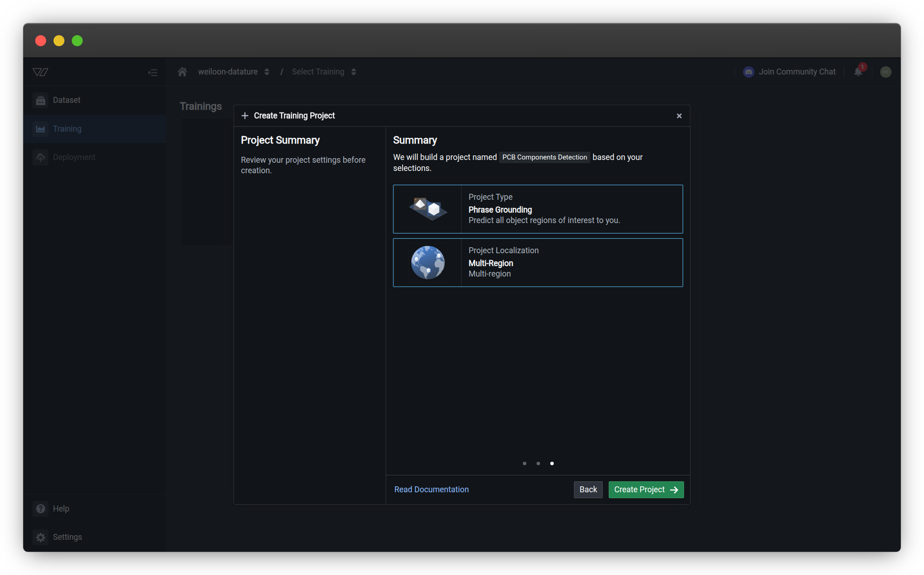The height and width of the screenshot is (575, 924).
Task: Open the Dataset sidebar section
Action: pos(66,100)
